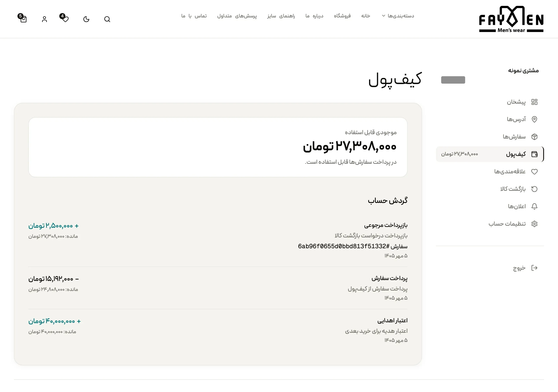
Task: Open user account icon in header
Action: (44, 19)
